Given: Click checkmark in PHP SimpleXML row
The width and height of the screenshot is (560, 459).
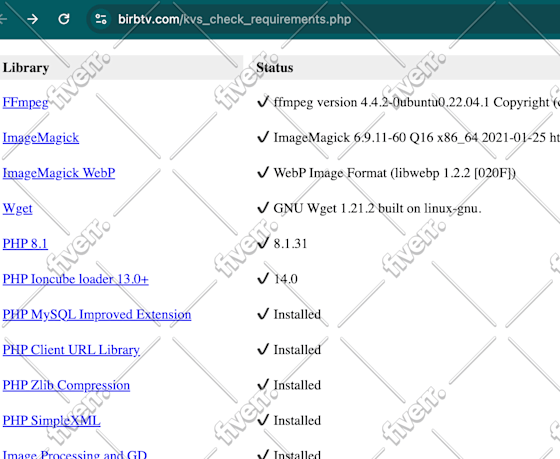Looking at the screenshot, I should (263, 420).
